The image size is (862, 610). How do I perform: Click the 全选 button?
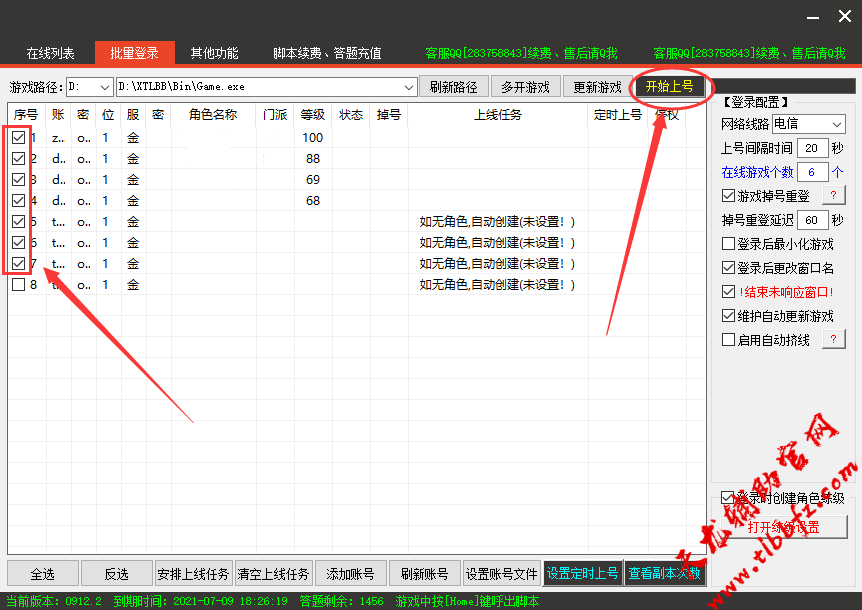point(43,574)
